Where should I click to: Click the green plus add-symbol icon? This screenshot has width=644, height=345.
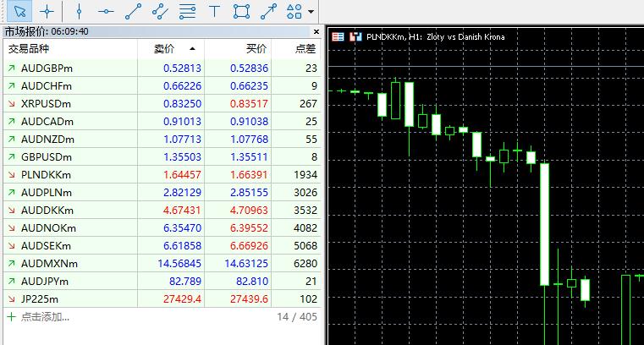11,317
